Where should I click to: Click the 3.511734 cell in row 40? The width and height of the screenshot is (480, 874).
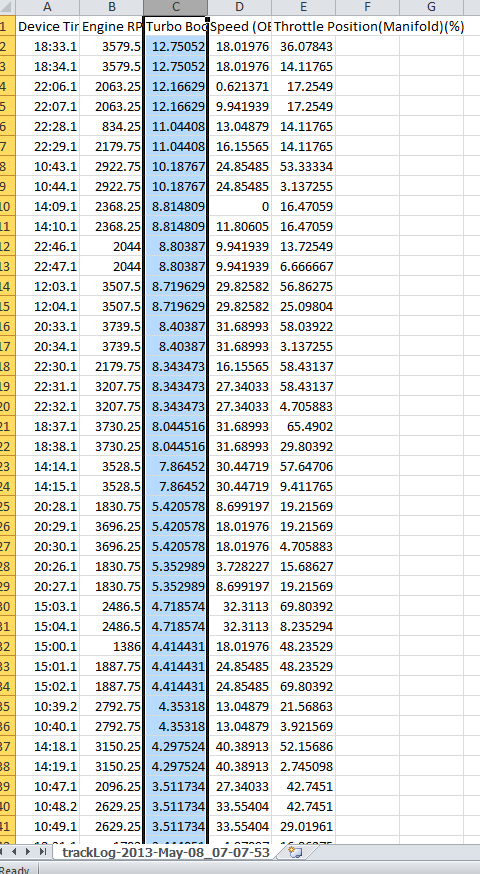tap(176, 807)
